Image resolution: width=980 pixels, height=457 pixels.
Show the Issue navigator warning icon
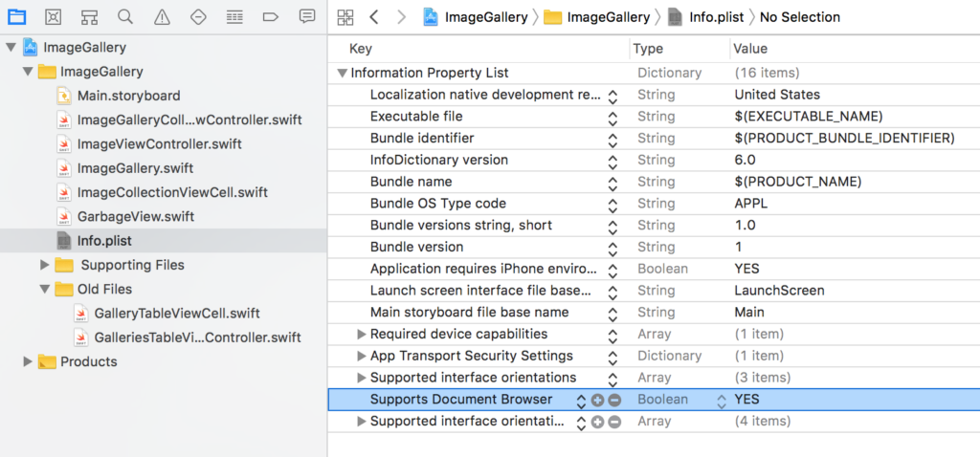[162, 17]
